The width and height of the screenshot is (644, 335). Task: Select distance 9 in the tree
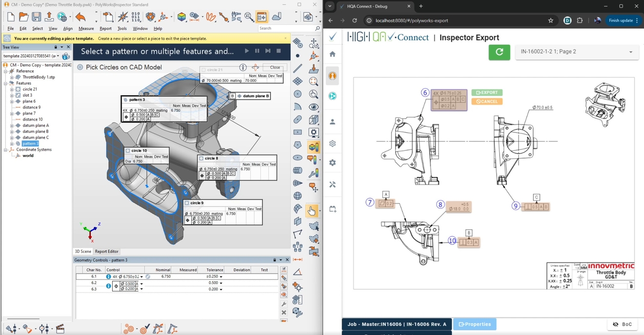32,107
